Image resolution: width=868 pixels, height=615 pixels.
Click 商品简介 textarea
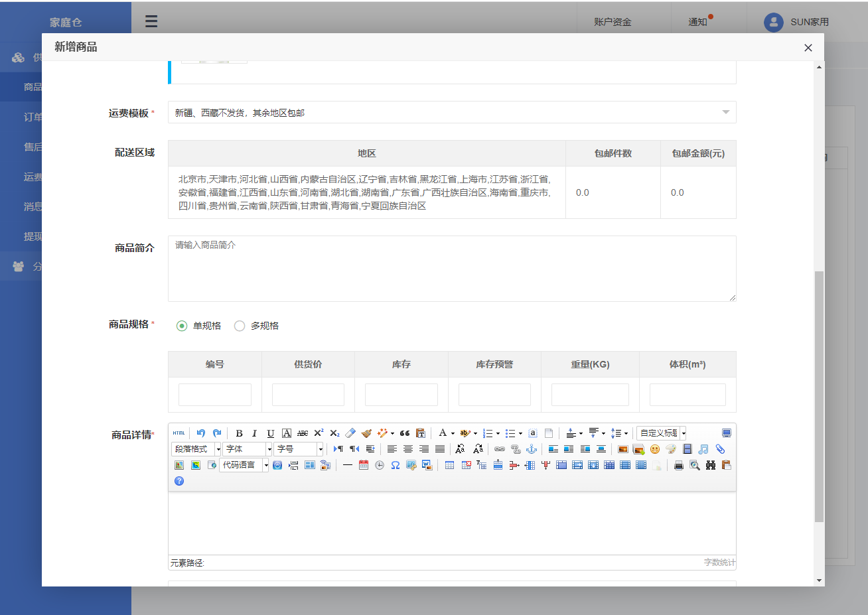point(452,269)
